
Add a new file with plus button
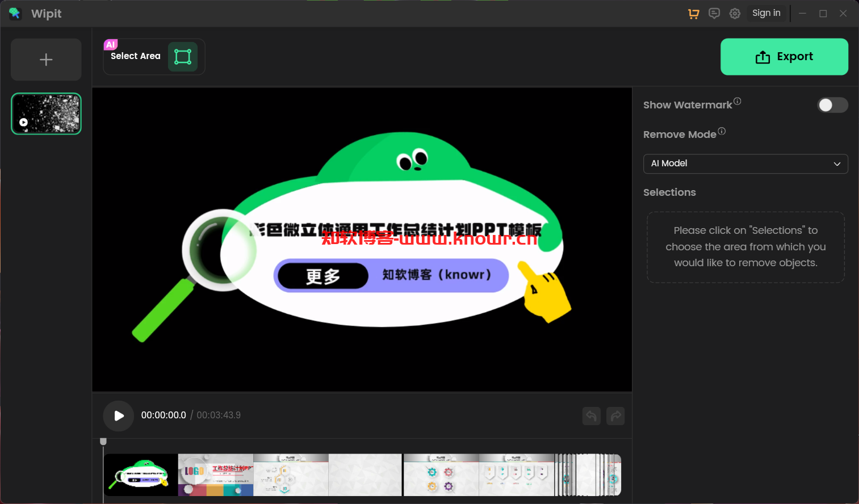[46, 60]
